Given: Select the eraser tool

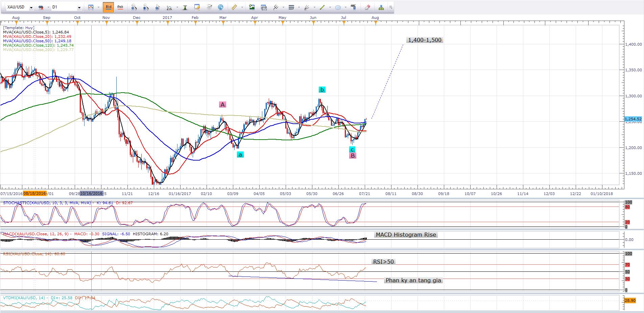Looking at the screenshot, I should tap(367, 7).
